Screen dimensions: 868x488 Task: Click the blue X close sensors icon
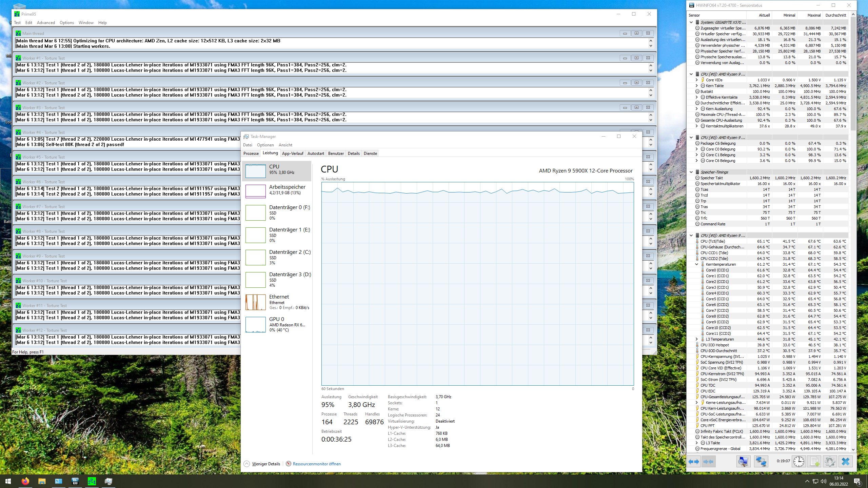point(846,461)
